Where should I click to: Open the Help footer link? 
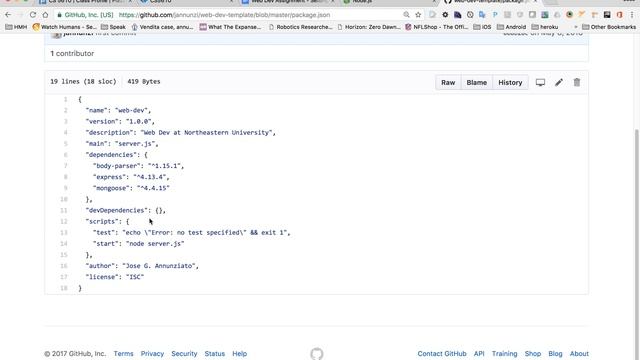pyautogui.click(x=240, y=353)
